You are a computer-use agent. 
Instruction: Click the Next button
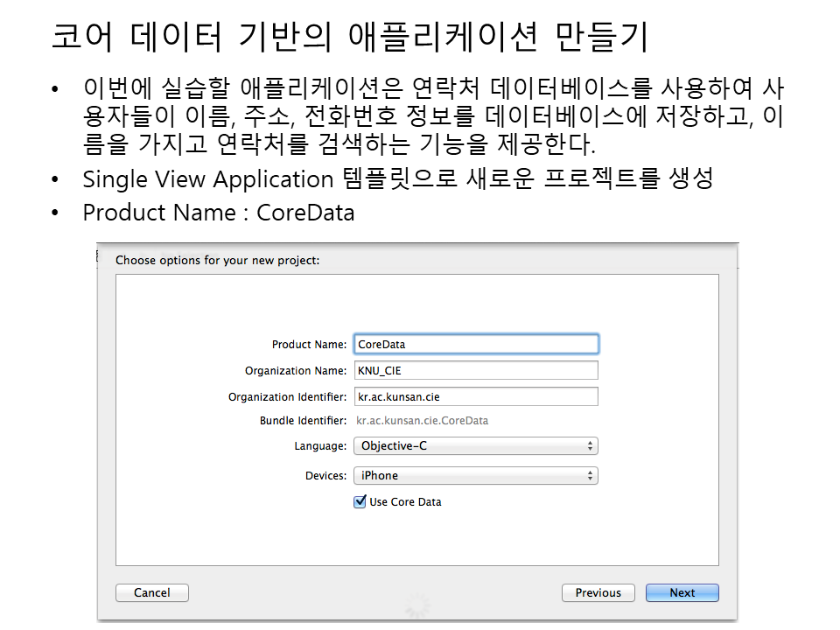(682, 592)
